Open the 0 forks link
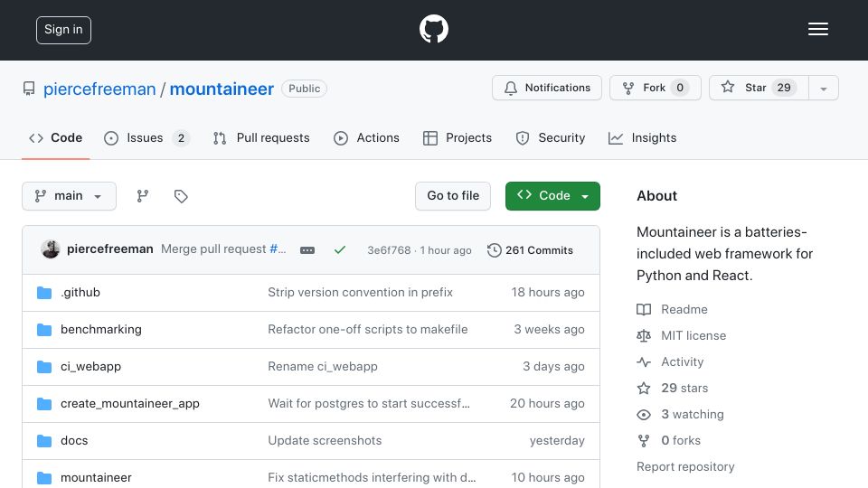868x488 pixels. [x=669, y=441]
